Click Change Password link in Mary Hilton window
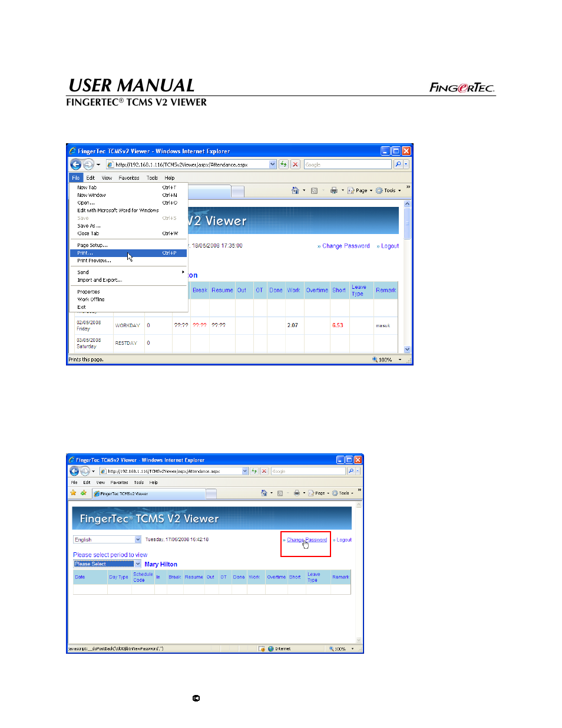This screenshot has width=562, height=728. 307,539
